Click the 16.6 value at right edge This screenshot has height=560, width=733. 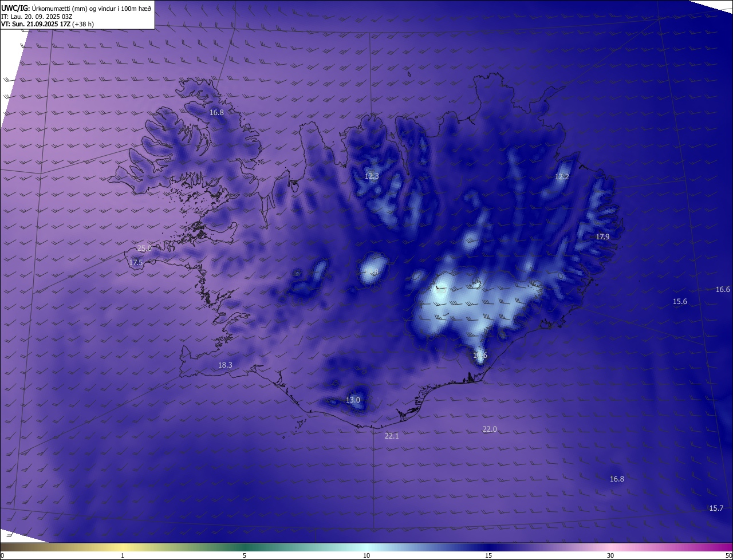click(723, 290)
